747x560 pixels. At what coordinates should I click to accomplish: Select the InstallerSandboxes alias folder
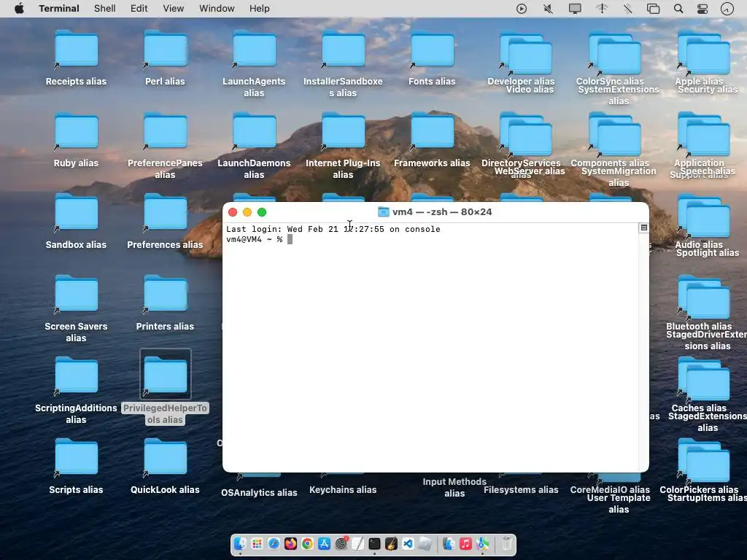344,50
